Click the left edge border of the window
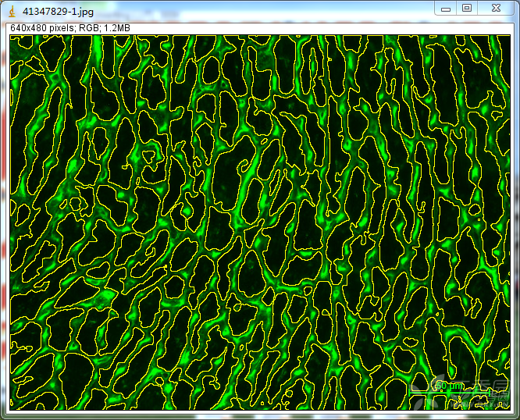Viewport: 520px width, 420px height. 2,219
